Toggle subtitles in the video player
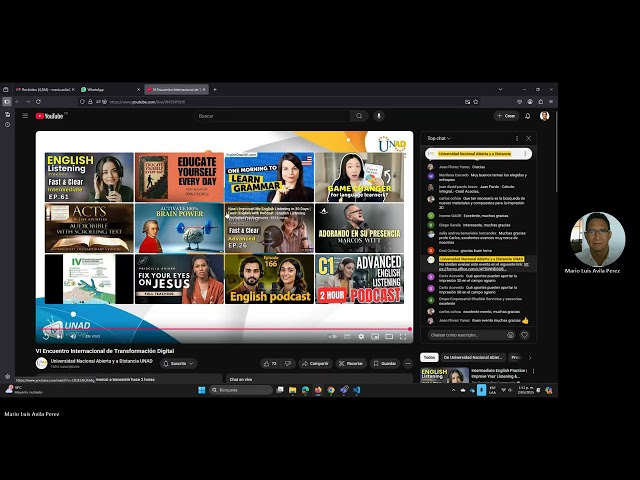This screenshot has width=640, height=480. [347, 336]
